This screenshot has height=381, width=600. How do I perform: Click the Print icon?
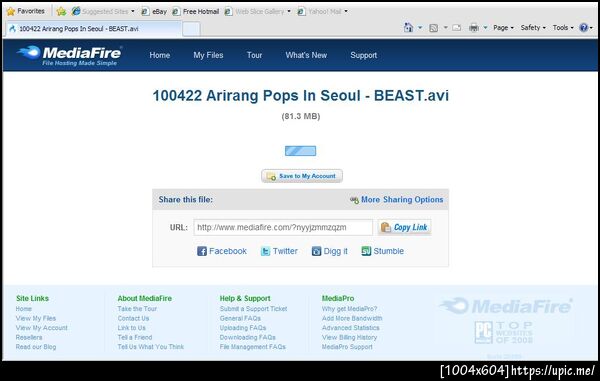pyautogui.click(x=474, y=28)
